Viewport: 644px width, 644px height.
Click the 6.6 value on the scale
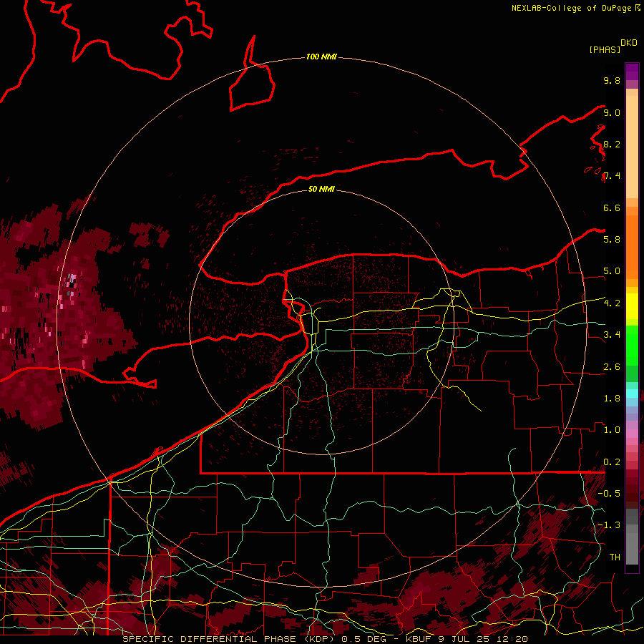(612, 208)
